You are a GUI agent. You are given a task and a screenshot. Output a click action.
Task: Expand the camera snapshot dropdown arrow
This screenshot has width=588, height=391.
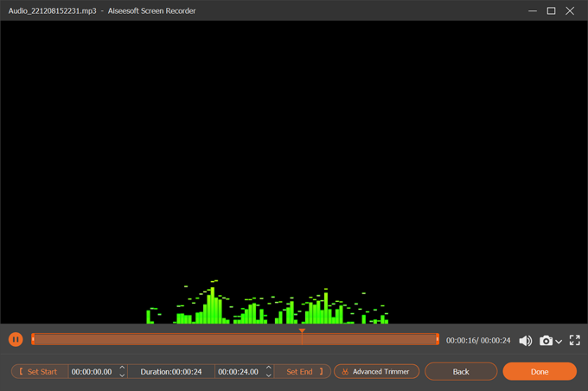coord(559,342)
